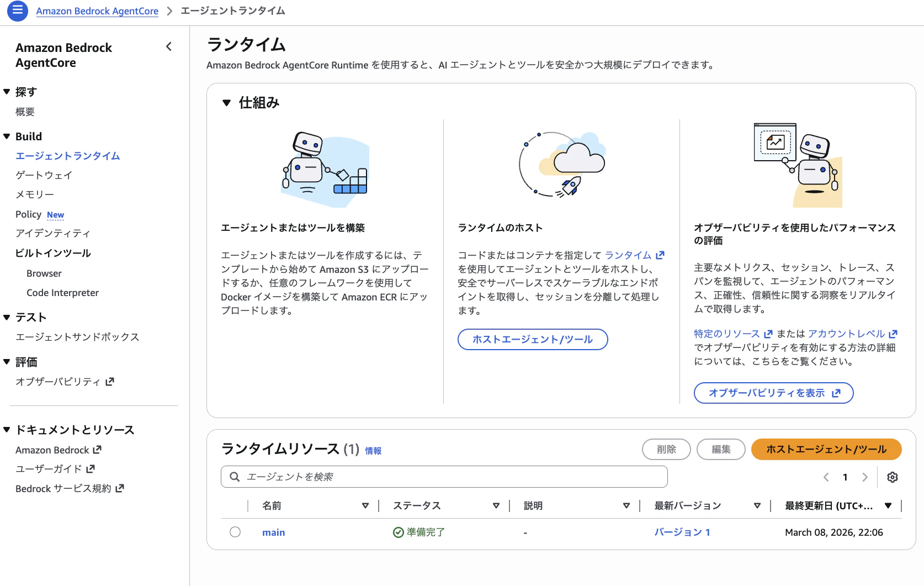924x586 pixels.
Task: Select the radio button for the main runtime
Action: (236, 532)
